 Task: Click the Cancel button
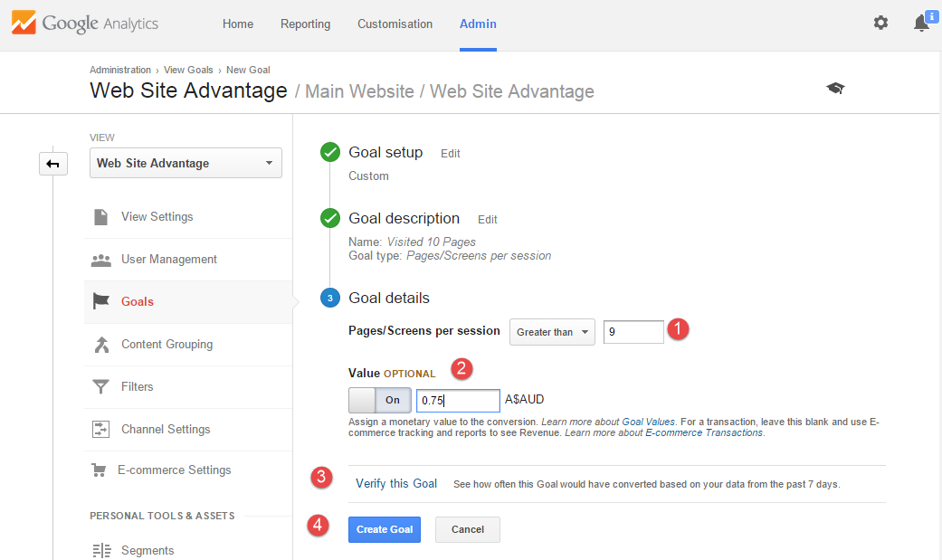point(468,529)
